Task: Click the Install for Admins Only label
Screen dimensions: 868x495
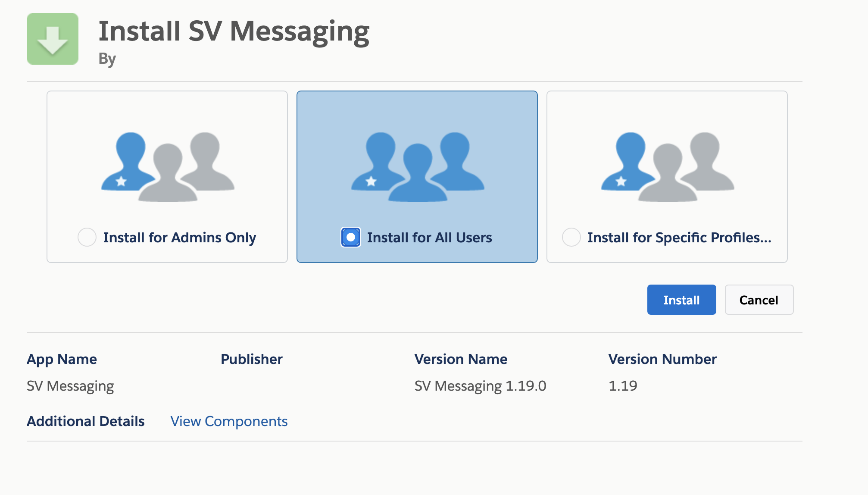Action: point(180,238)
